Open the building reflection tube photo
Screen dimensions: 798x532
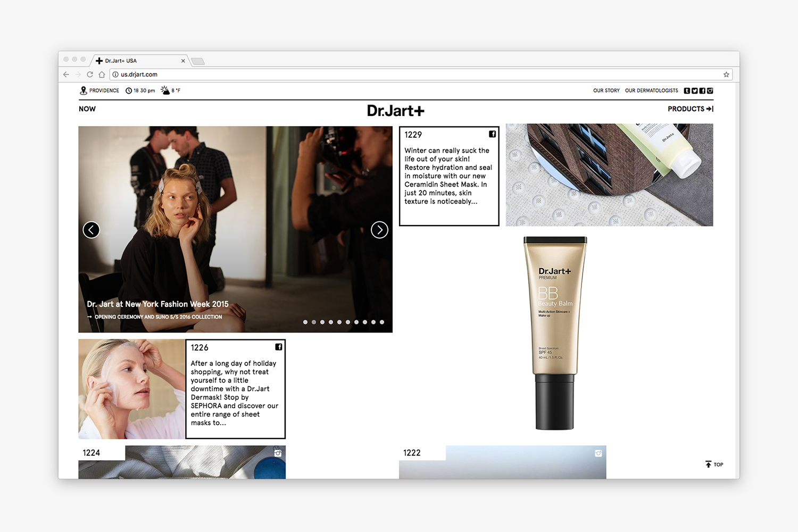[x=610, y=175]
